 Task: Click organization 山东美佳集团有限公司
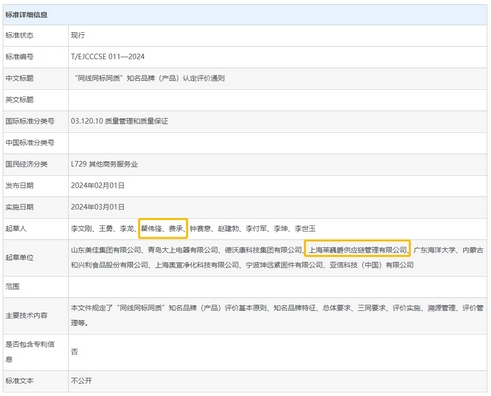pos(106,250)
